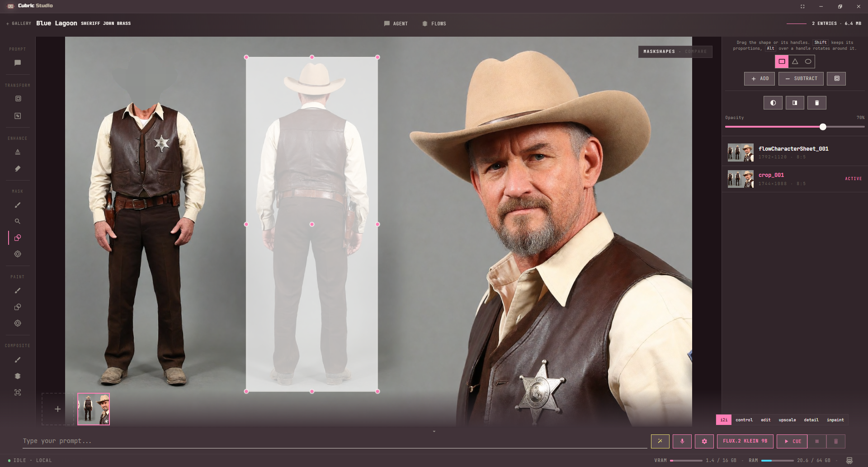Click the Composite focus frame icon
The height and width of the screenshot is (467, 868).
[x=18, y=392]
